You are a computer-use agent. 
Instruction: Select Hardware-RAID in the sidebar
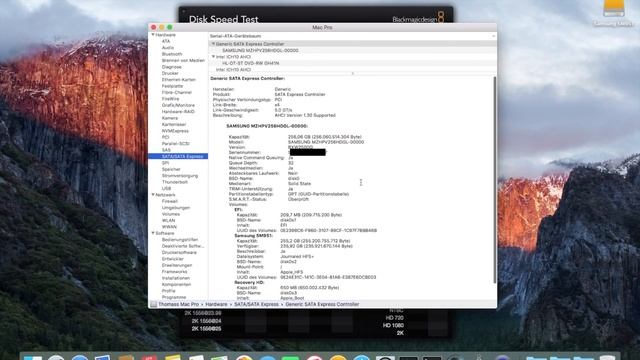tap(178, 111)
